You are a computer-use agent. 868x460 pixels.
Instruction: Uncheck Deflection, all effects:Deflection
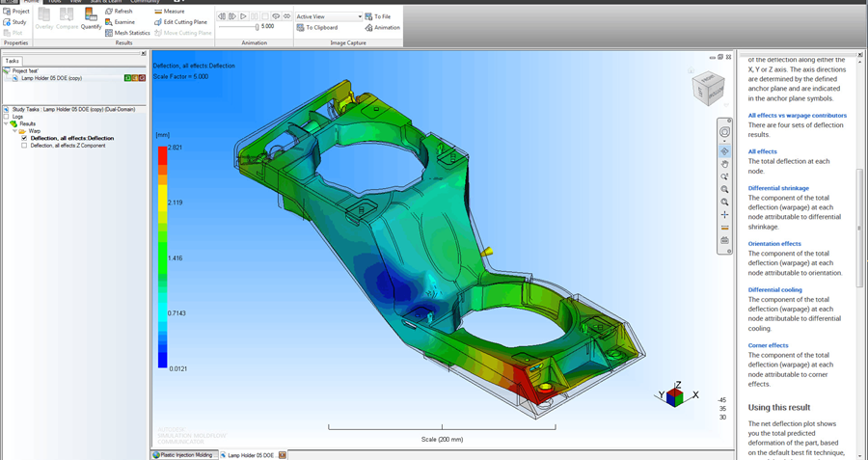[24, 139]
